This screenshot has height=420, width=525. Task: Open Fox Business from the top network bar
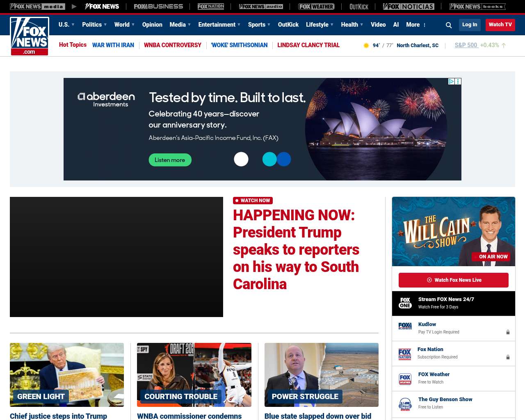pyautogui.click(x=158, y=7)
